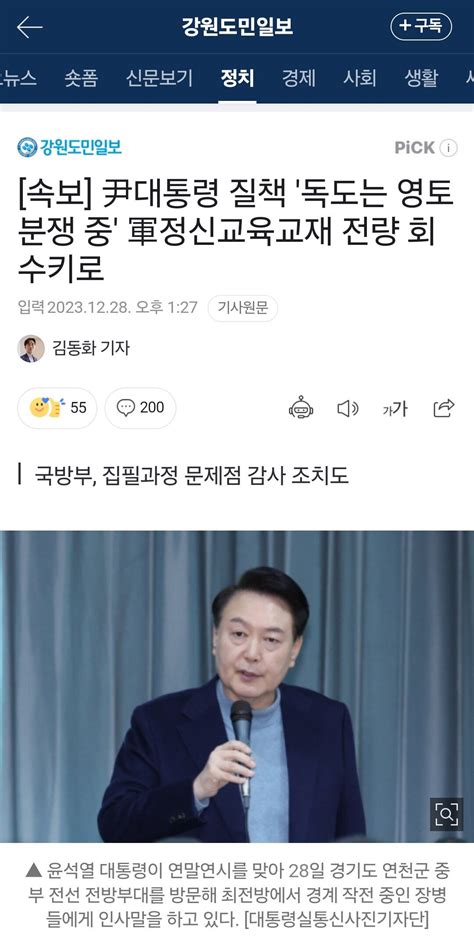The width and height of the screenshot is (474, 936).
Task: Open the 생활 tab
Action: [x=421, y=78]
